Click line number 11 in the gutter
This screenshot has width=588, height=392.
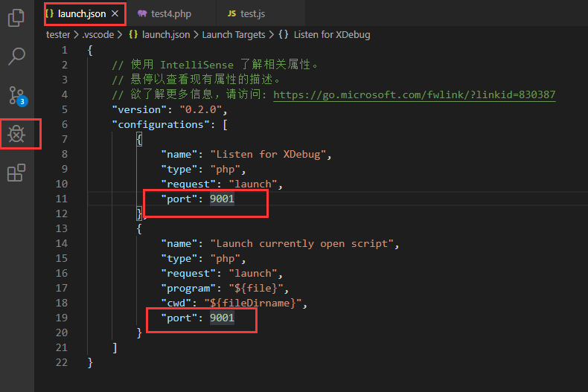pyautogui.click(x=62, y=199)
